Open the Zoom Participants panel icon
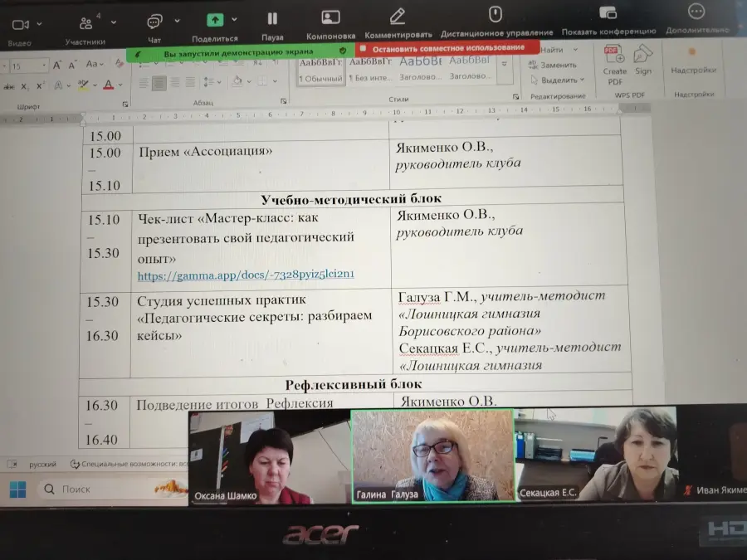Viewport: 747px width, 560px height. pyautogui.click(x=86, y=22)
